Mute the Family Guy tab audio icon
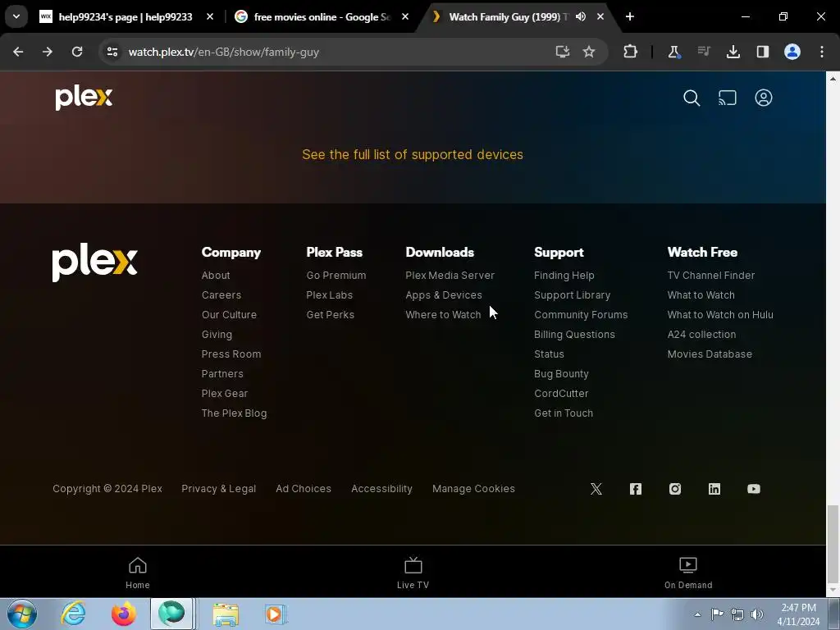The width and height of the screenshot is (840, 630). click(x=581, y=16)
